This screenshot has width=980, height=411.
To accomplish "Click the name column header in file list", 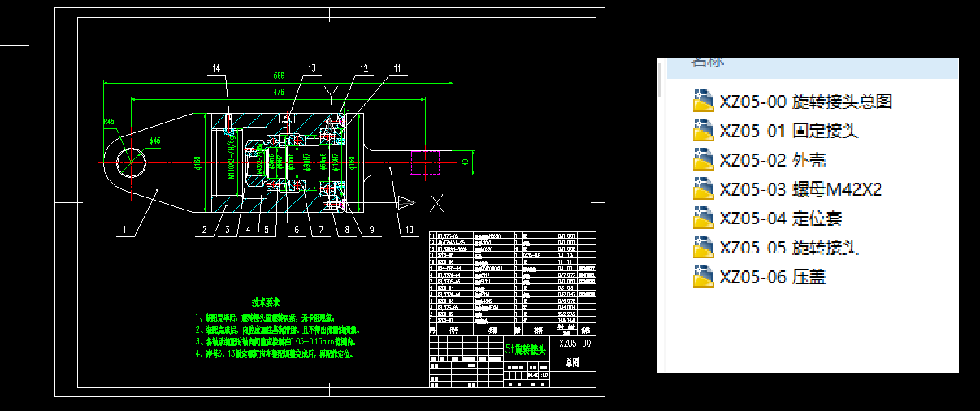I will [708, 63].
